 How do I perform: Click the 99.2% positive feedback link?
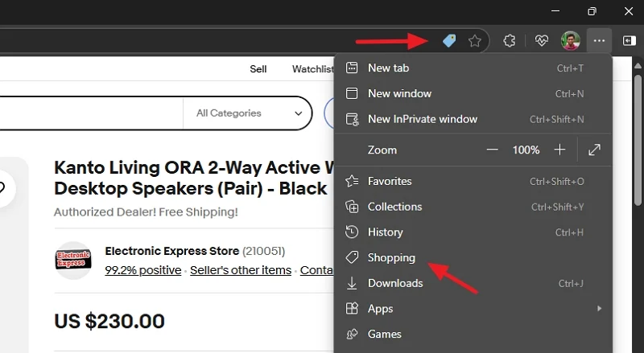coord(143,270)
